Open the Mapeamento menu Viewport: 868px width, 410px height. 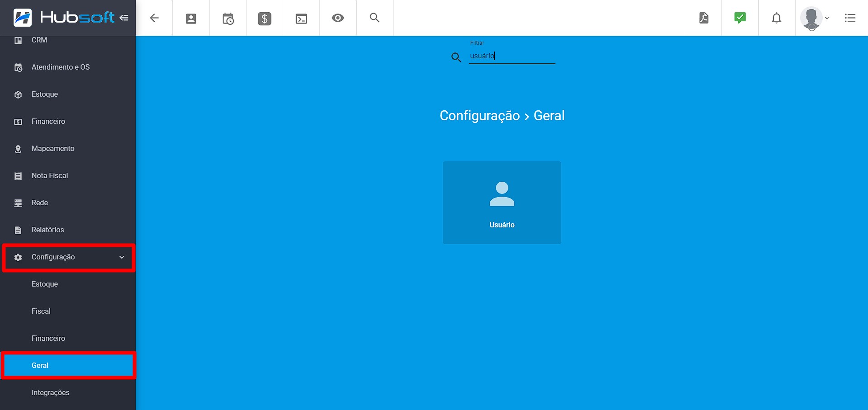click(x=68, y=149)
